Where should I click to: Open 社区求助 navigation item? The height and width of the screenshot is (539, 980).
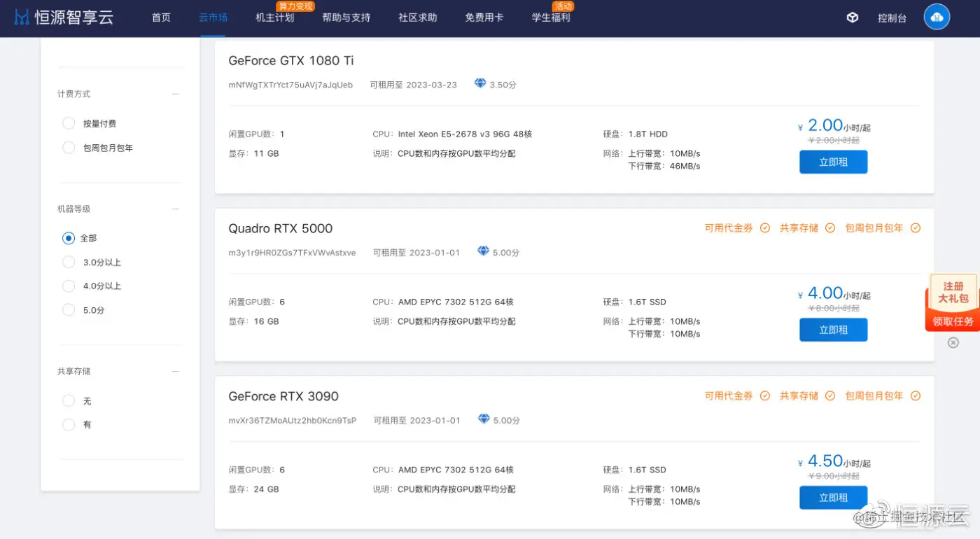[418, 17]
